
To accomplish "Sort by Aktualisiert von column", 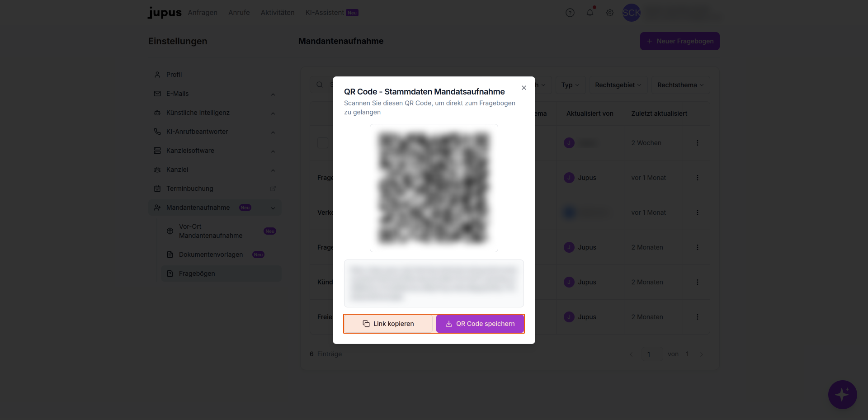I will pos(590,113).
